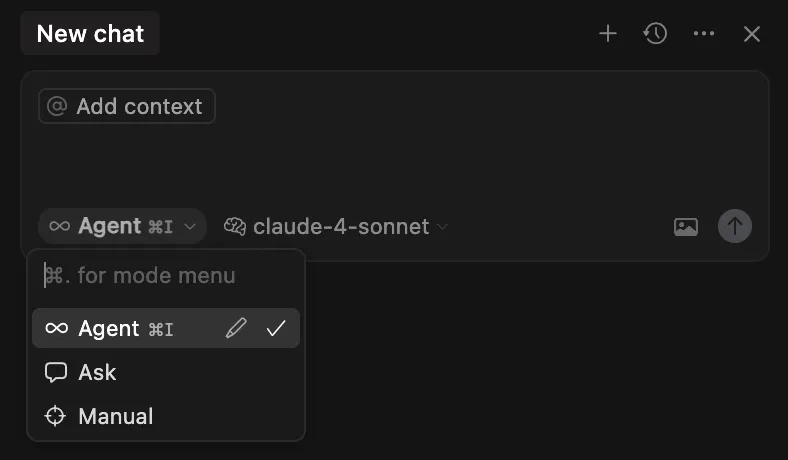
Task: Click the plus icon for new chat
Action: (607, 34)
